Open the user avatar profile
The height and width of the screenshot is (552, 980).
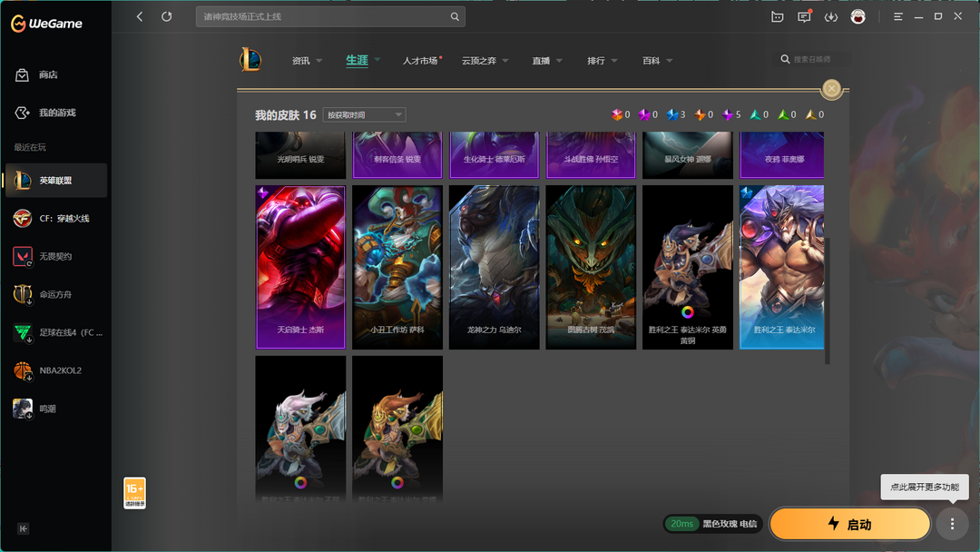point(857,17)
